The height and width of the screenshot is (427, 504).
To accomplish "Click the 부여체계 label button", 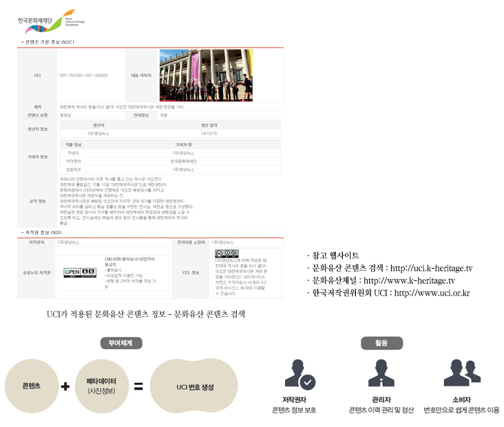I will pyautogui.click(x=121, y=343).
